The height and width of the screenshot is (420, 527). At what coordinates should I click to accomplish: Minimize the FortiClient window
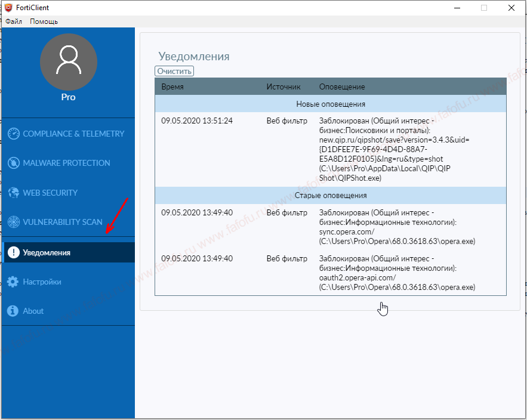pos(457,8)
